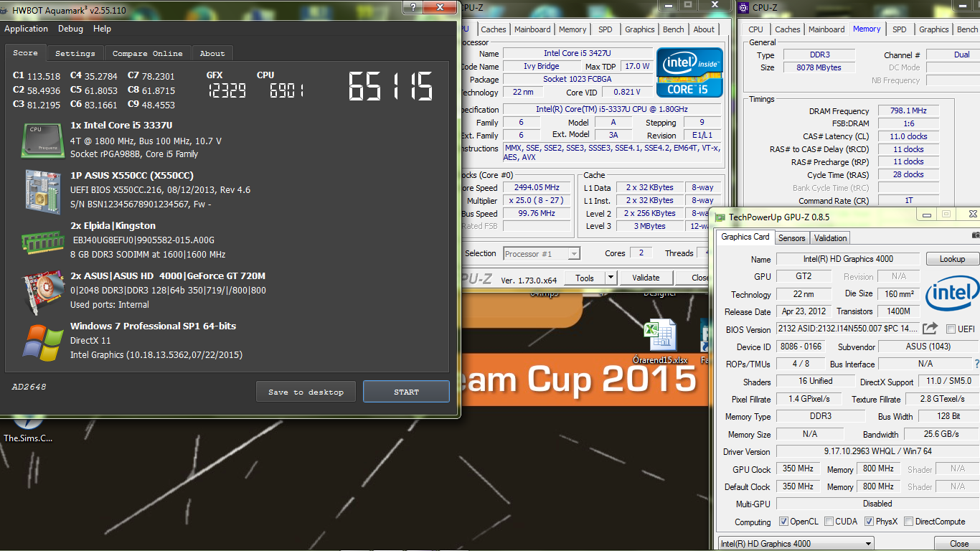980x551 pixels.
Task: Click the Validate button in CPU-Z
Action: click(646, 278)
